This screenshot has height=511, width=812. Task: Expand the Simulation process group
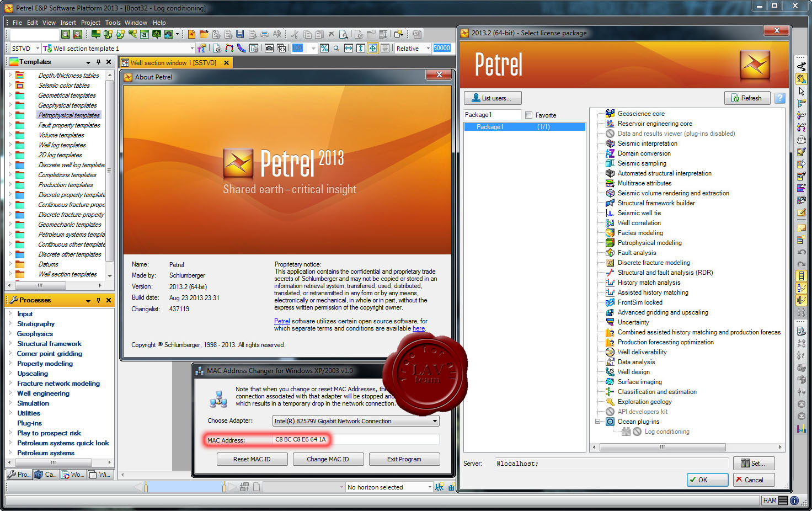tap(10, 403)
